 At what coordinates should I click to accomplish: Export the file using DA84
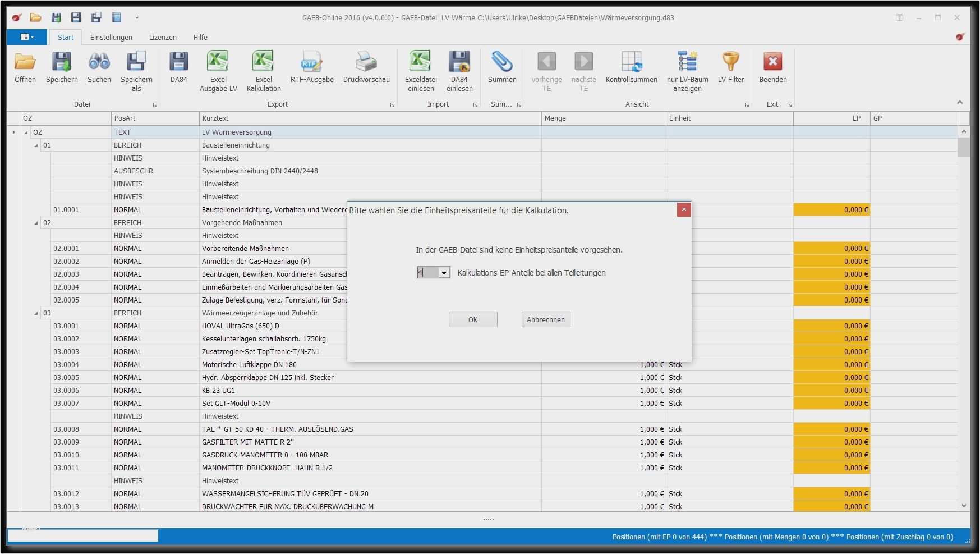(178, 68)
